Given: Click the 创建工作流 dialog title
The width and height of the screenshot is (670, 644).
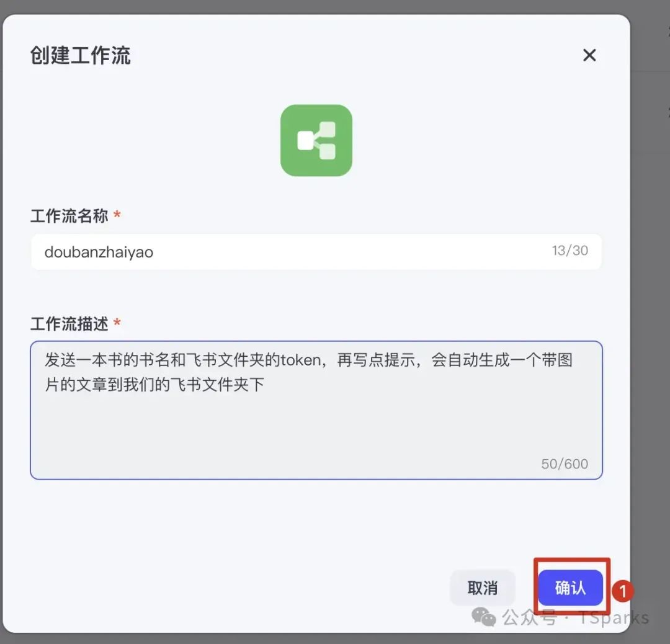Looking at the screenshot, I should point(80,56).
